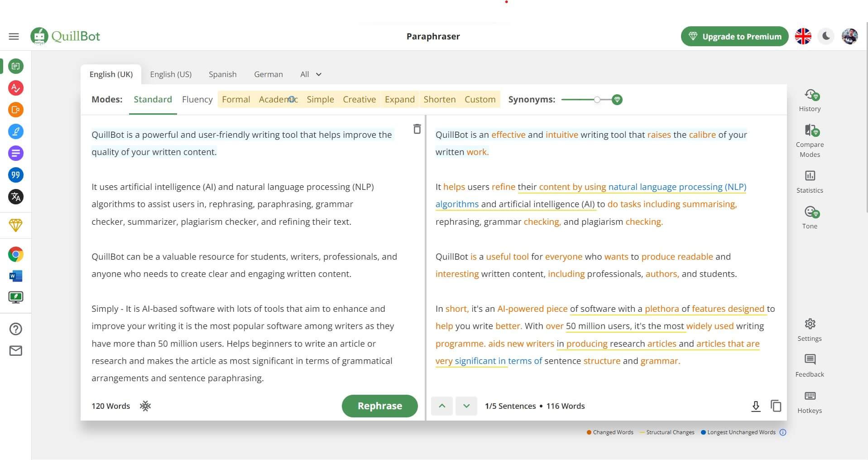Select the Fluency mode
The image size is (868, 460).
click(x=197, y=99)
